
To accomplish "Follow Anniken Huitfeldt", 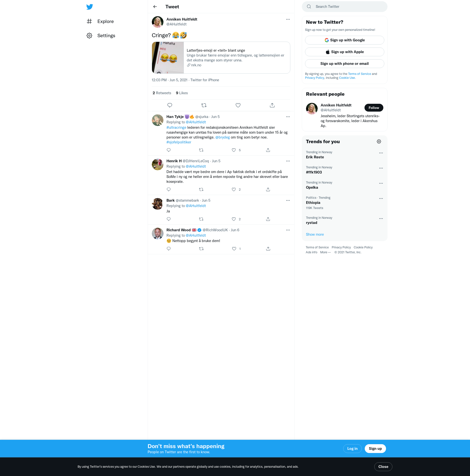I will point(374,108).
